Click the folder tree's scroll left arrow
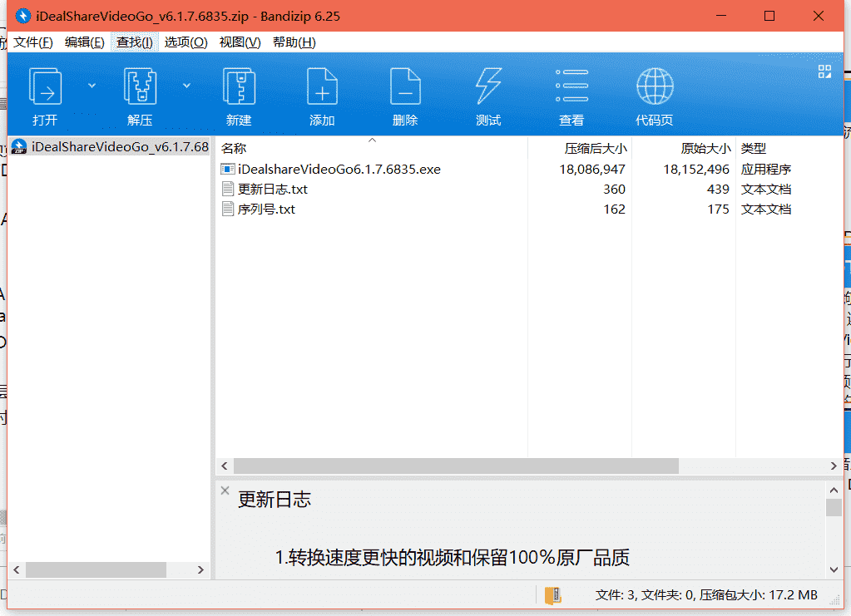The image size is (851, 616). click(x=17, y=569)
